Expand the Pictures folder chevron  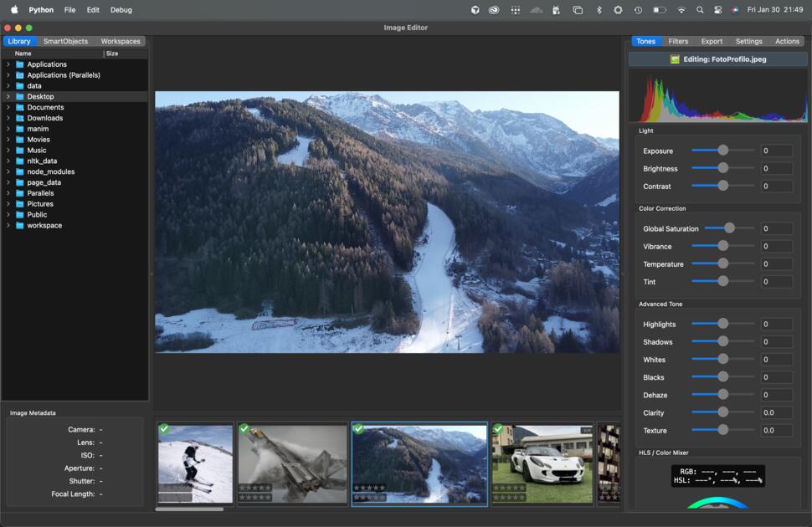[x=8, y=204]
